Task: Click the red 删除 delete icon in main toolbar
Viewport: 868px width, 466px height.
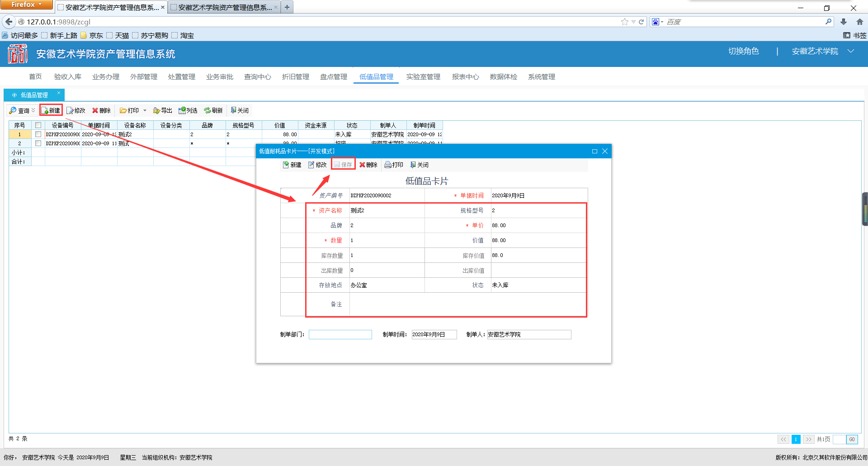Action: click(x=95, y=110)
